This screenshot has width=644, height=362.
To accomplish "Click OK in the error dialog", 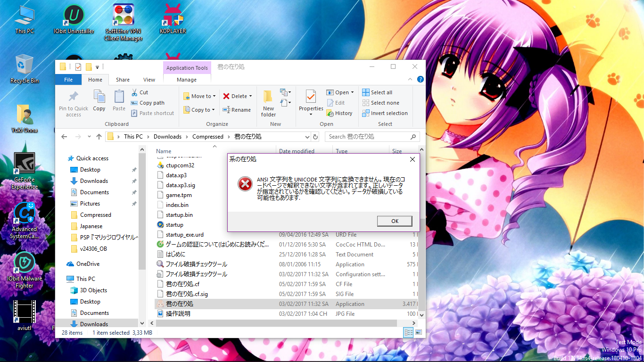I will [x=395, y=221].
